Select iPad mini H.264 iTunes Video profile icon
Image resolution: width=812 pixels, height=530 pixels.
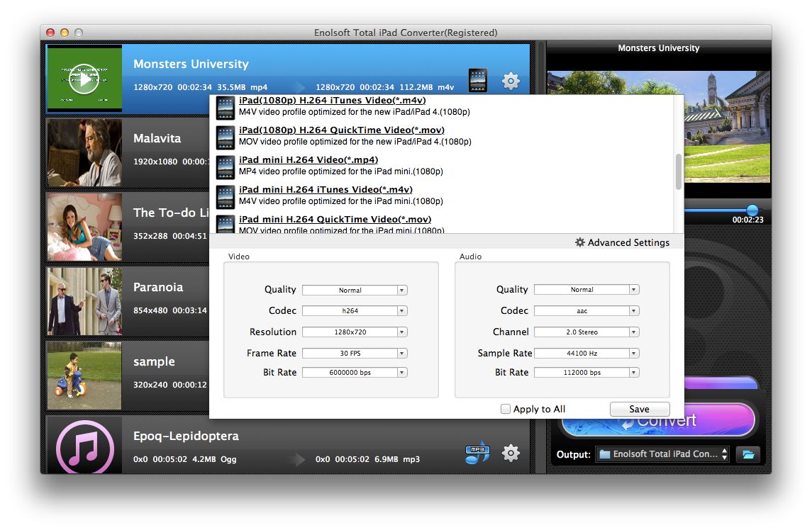[x=226, y=197]
